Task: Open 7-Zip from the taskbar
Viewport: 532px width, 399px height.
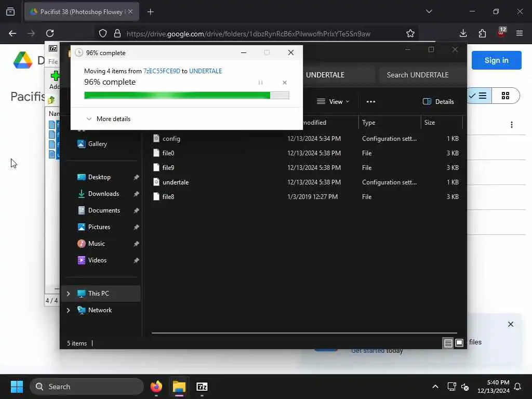Action: (202, 387)
